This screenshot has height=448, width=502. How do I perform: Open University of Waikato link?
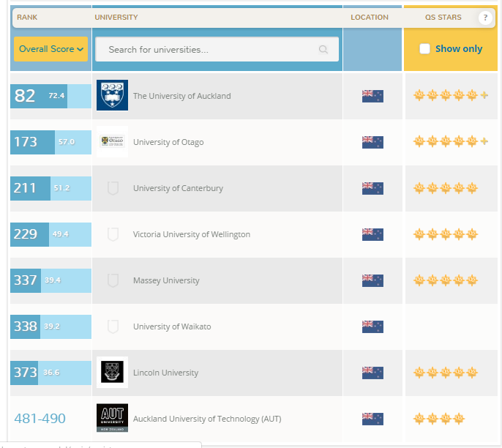point(172,326)
